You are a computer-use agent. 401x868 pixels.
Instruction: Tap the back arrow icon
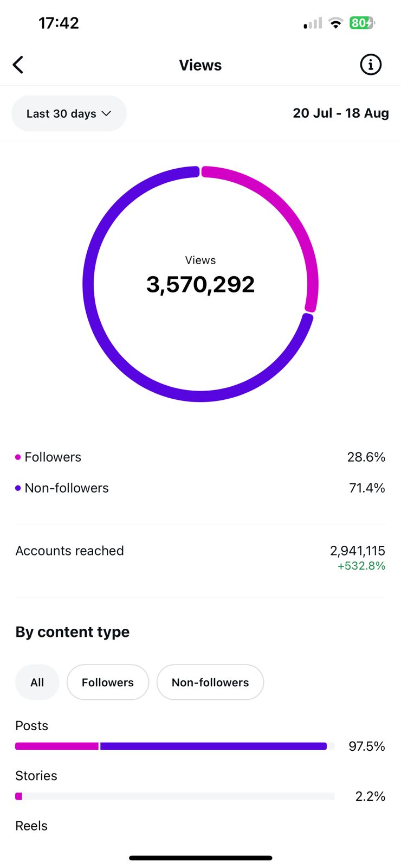18,65
